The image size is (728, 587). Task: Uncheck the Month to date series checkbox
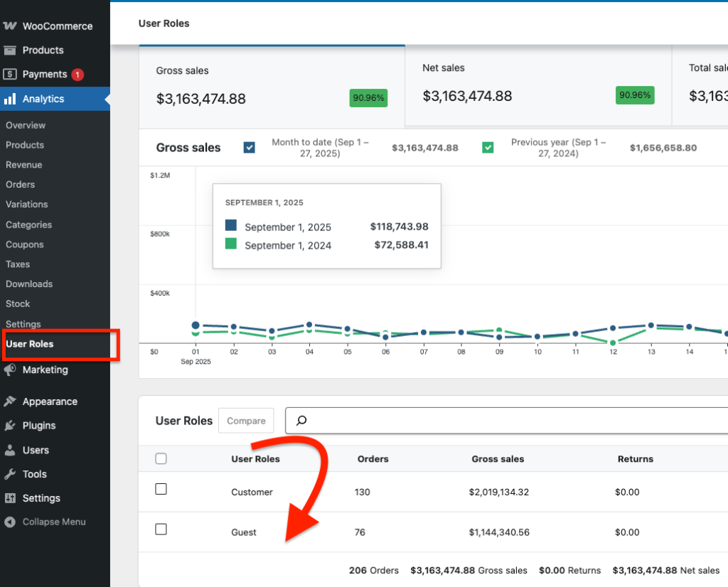pos(249,148)
